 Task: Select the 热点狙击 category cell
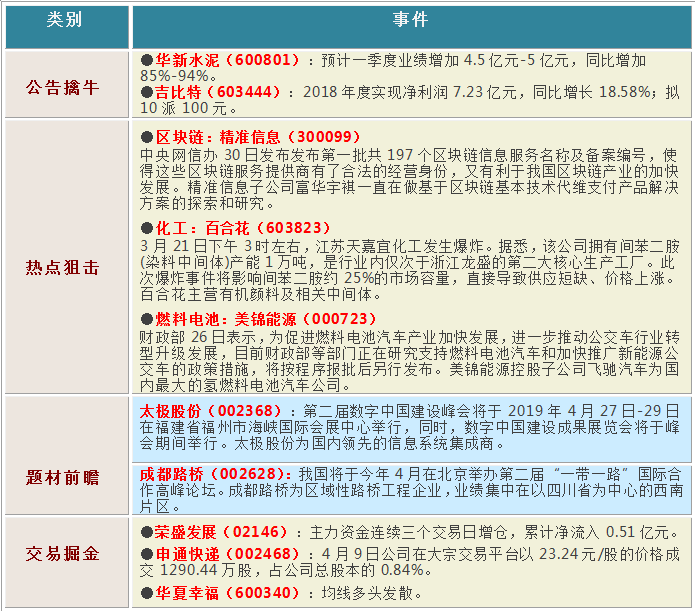(67, 257)
